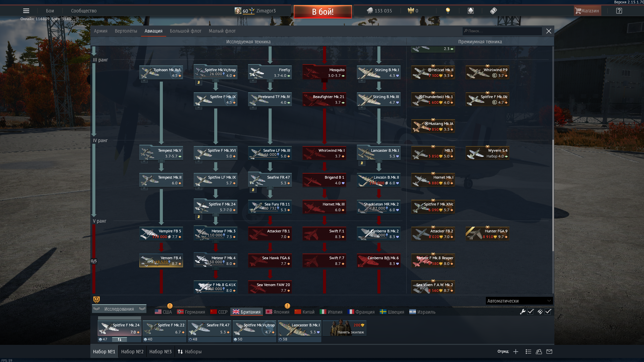Open the main hamburger menu

pyautogui.click(x=26, y=11)
